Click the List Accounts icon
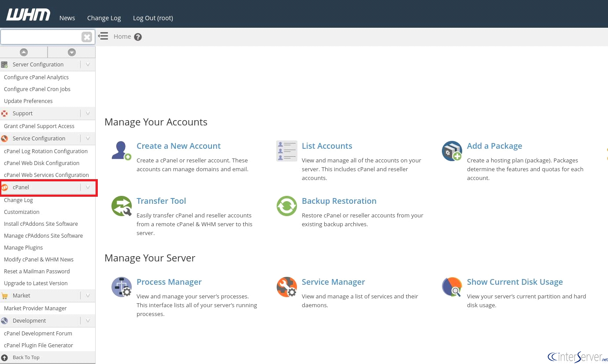 [x=286, y=151]
